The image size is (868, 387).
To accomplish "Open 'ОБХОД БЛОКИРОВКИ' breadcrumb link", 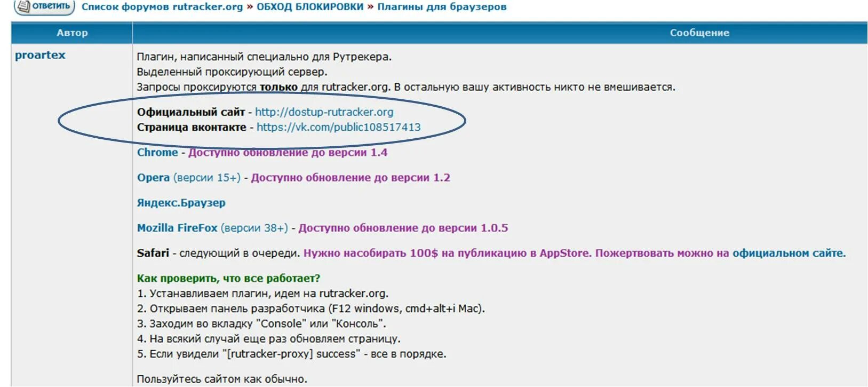I will [x=310, y=7].
